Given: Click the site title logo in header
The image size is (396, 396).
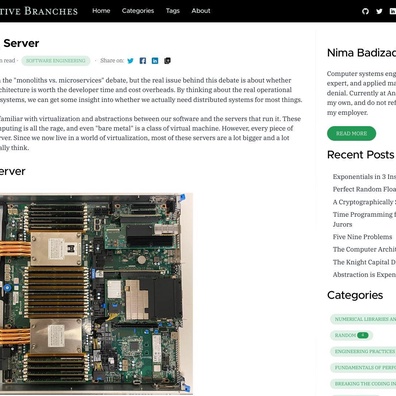Looking at the screenshot, I should [39, 11].
